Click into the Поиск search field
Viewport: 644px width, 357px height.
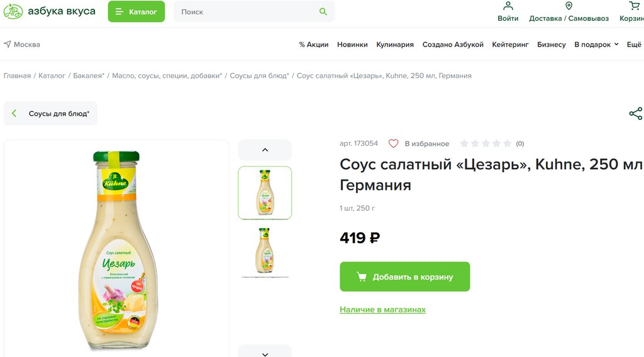point(245,12)
